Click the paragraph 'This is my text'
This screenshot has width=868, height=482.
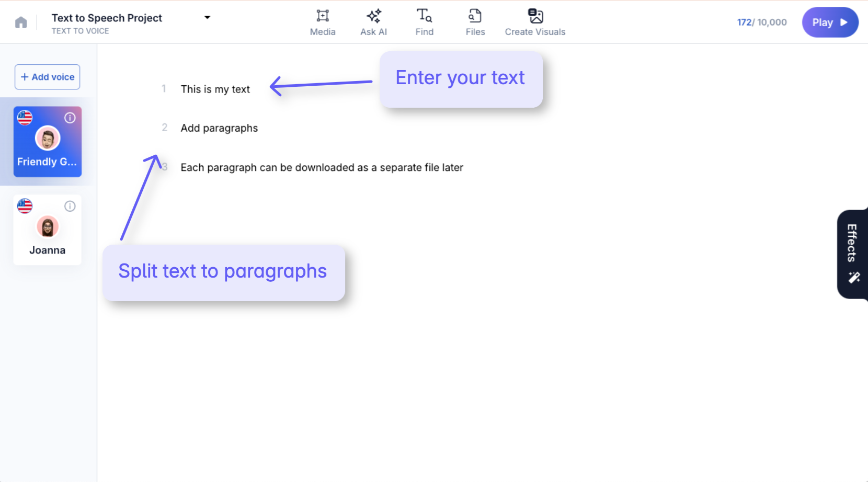[215, 89]
